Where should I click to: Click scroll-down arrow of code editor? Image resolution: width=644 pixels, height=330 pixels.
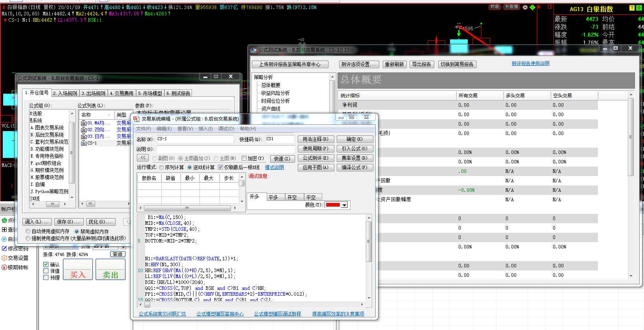pos(369,298)
